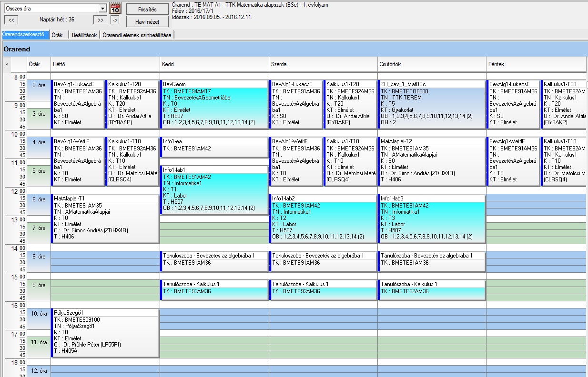Image resolution: width=588 pixels, height=377 pixels.
Task: Select the Szerda column header
Action: [x=323, y=64]
